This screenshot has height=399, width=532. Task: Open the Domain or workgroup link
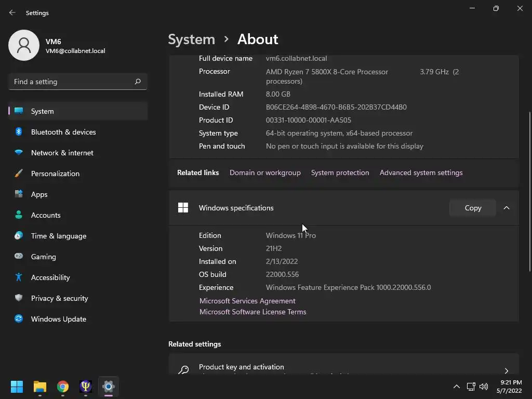(x=265, y=172)
